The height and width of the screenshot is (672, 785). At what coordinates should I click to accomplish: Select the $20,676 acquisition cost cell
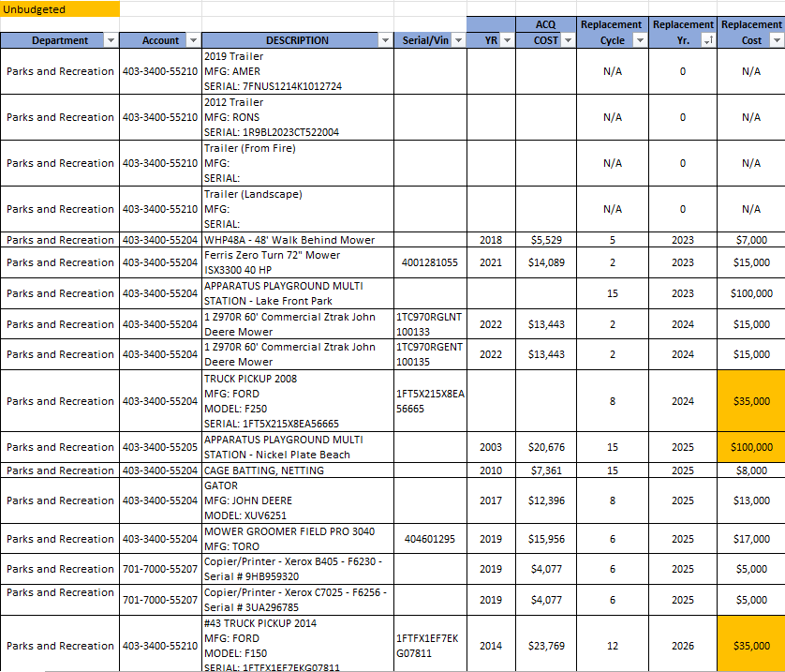[x=546, y=447]
